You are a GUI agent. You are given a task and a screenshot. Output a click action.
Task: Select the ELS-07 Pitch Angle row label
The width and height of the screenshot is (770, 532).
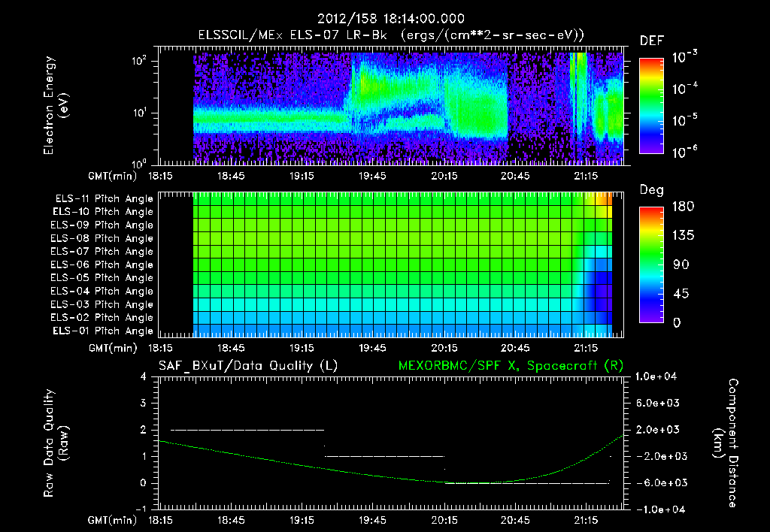pyautogui.click(x=102, y=252)
